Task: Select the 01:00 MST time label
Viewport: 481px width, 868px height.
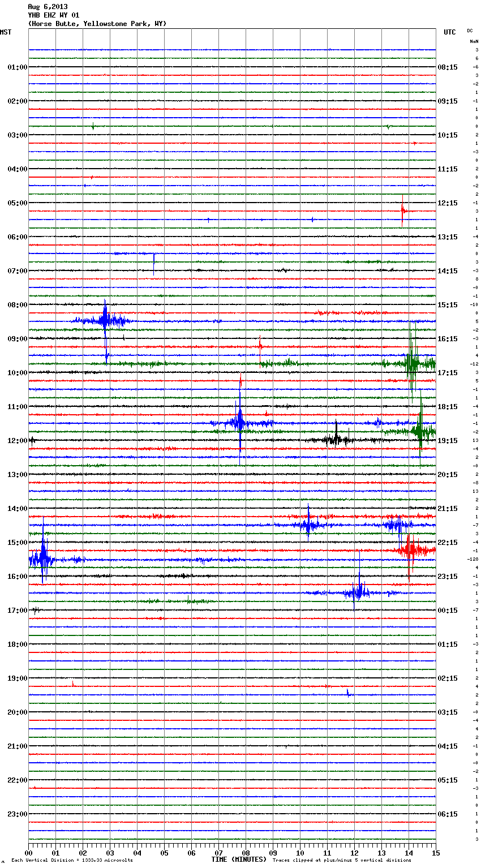Action: (x=17, y=67)
